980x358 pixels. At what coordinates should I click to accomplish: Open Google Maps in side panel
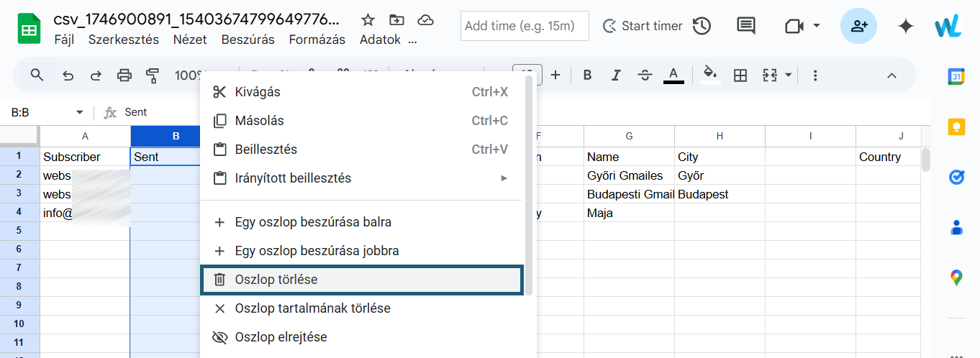click(x=956, y=277)
